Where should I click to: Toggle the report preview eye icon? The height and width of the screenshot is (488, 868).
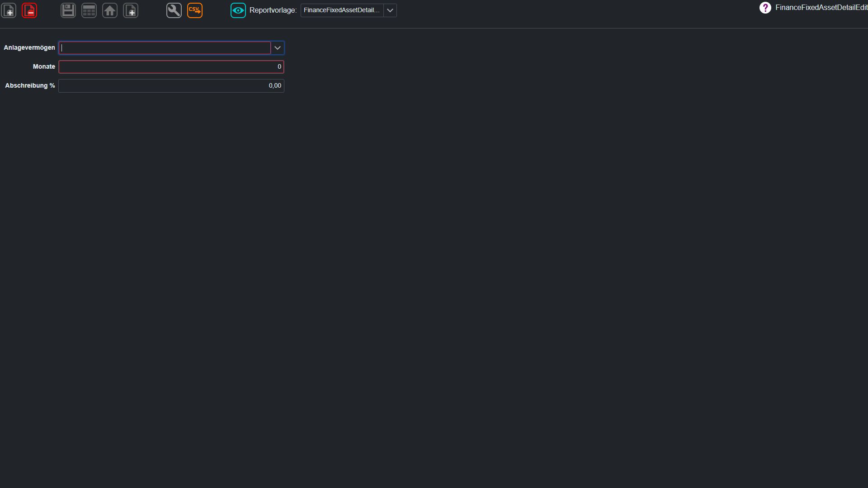click(x=238, y=10)
